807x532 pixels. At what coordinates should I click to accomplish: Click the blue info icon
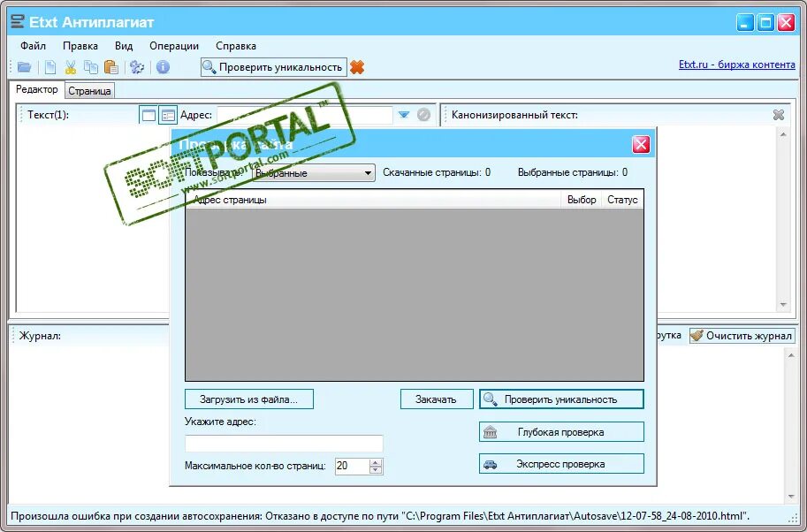[x=164, y=67]
